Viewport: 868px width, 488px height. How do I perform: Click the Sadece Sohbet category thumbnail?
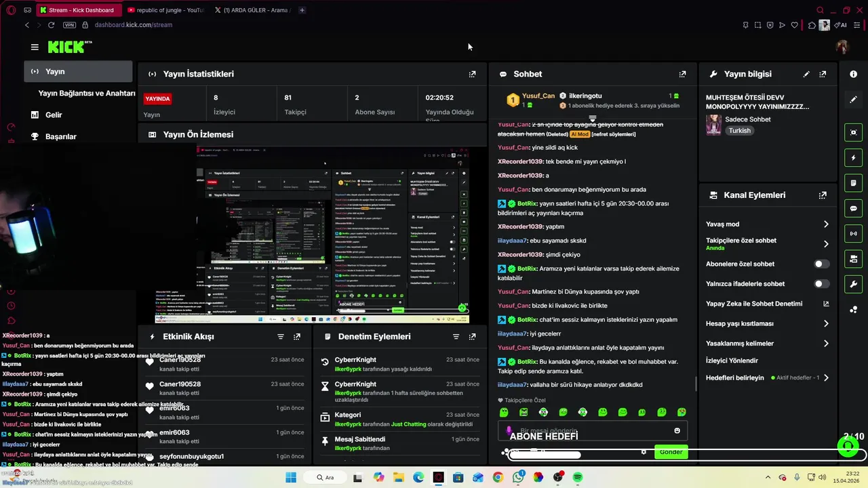713,125
